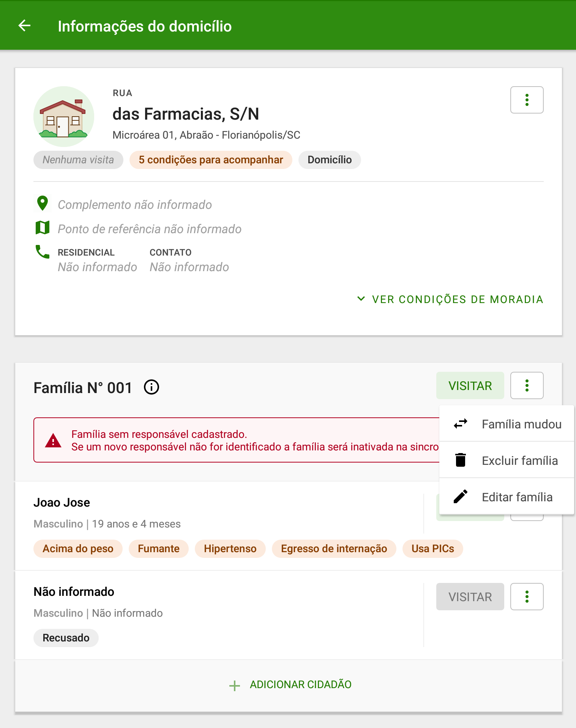Click ADICIONAR CIDADÃO link

[x=300, y=684]
